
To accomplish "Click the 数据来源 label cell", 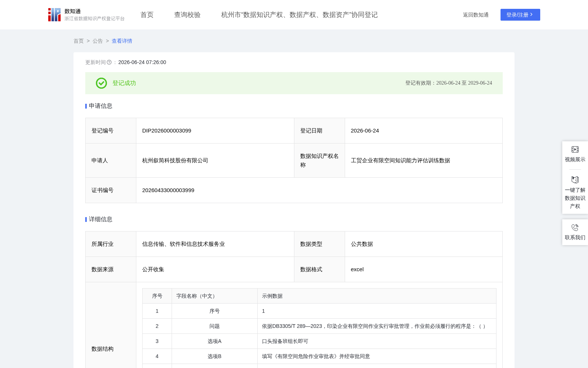I will pos(111,269).
